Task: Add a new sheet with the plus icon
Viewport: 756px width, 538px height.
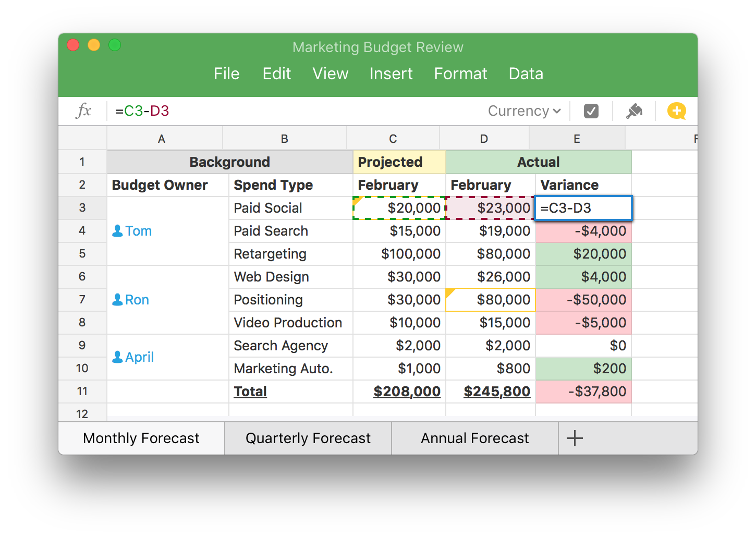Action: pyautogui.click(x=574, y=438)
